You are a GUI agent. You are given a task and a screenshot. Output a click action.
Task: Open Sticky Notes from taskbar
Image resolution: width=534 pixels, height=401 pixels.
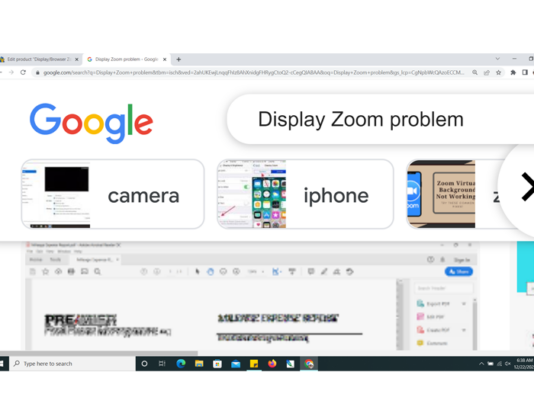254,364
